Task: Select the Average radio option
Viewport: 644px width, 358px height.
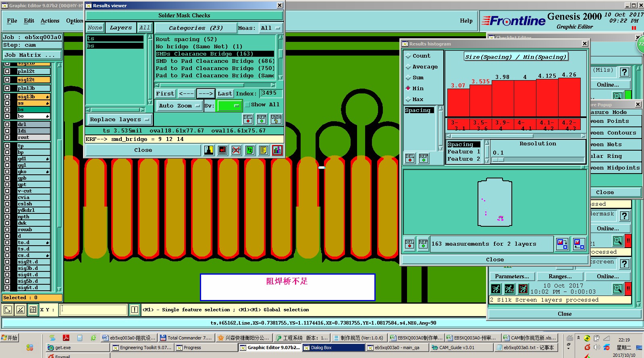Action: coord(408,67)
